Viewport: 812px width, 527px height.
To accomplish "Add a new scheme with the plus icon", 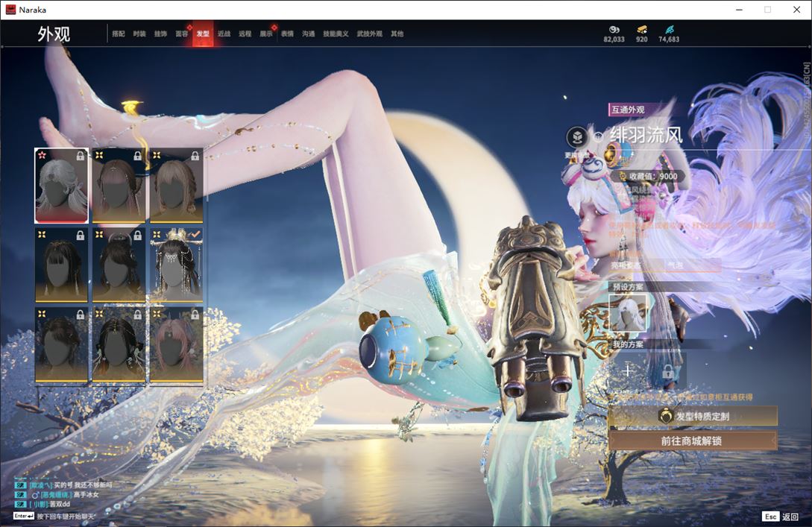I will tap(628, 370).
